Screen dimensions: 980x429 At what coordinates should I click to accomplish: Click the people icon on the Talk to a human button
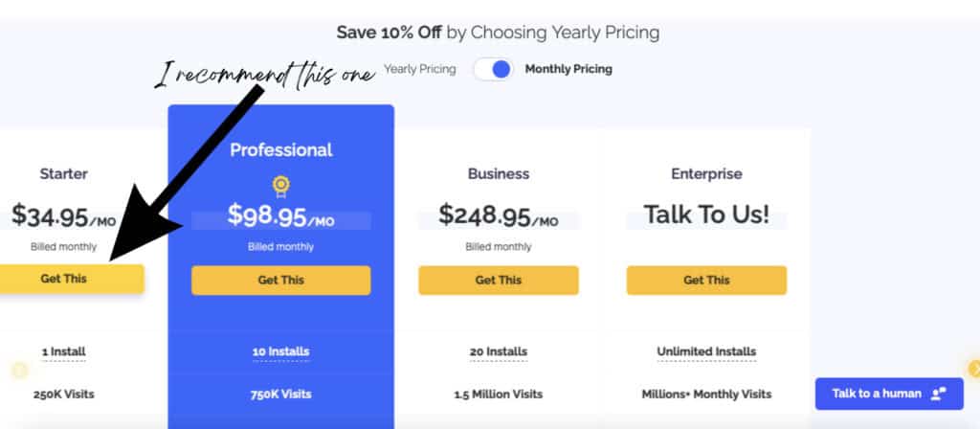click(939, 394)
